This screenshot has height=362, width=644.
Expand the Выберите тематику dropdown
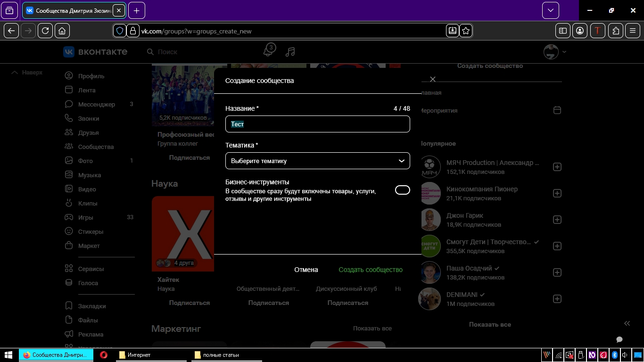317,161
